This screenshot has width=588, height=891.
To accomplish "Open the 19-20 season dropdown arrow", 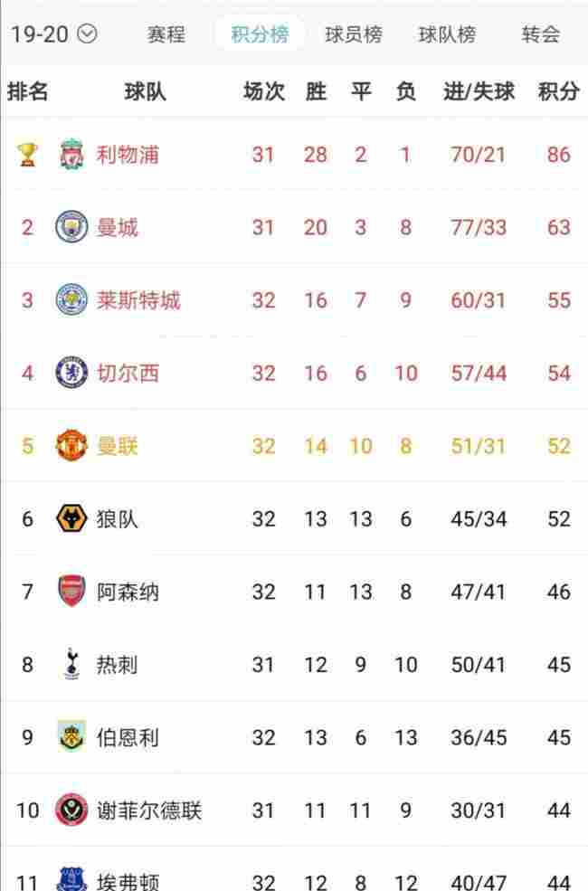I will 87,34.
